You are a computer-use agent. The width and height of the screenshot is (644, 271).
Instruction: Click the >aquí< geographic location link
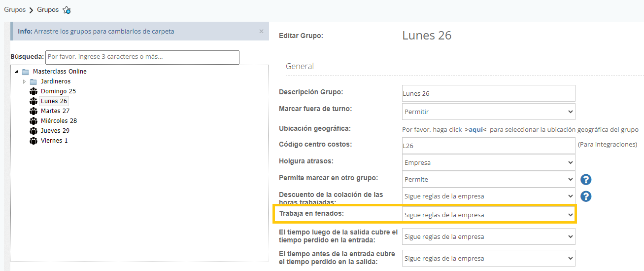[475, 129]
